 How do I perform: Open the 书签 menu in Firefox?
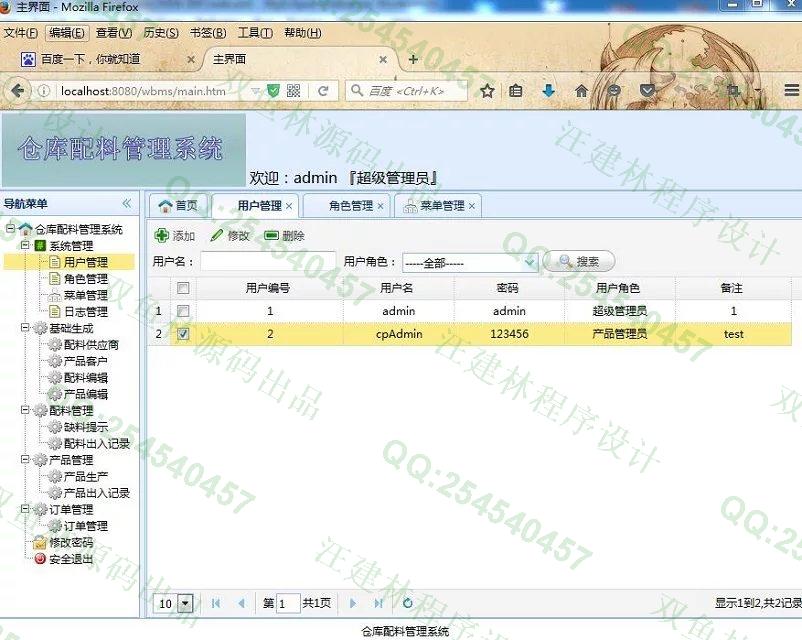(207, 33)
